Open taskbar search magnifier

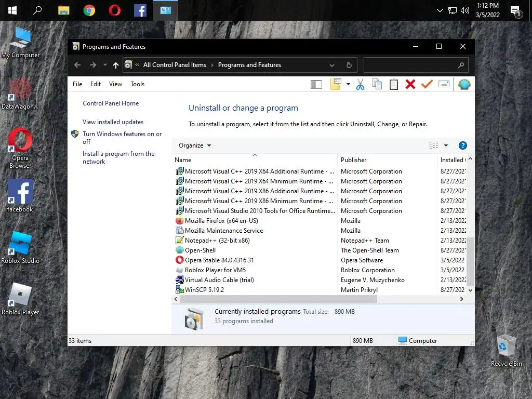(x=37, y=10)
